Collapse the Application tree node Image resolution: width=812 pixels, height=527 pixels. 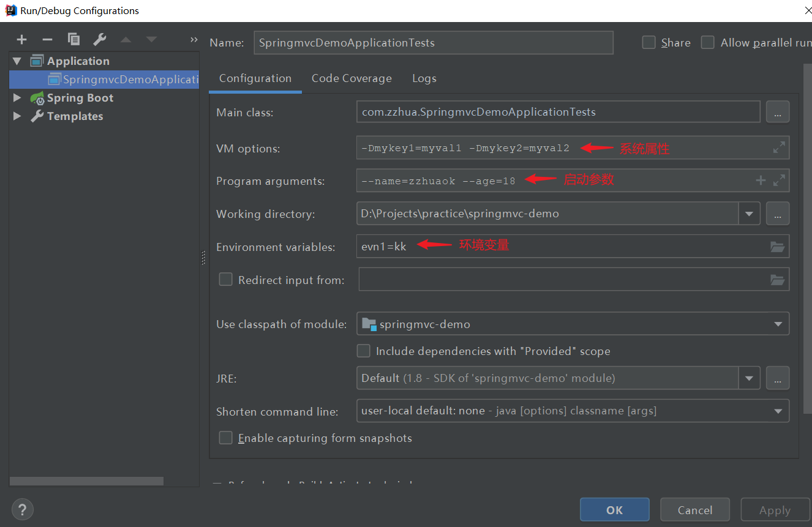[17, 61]
